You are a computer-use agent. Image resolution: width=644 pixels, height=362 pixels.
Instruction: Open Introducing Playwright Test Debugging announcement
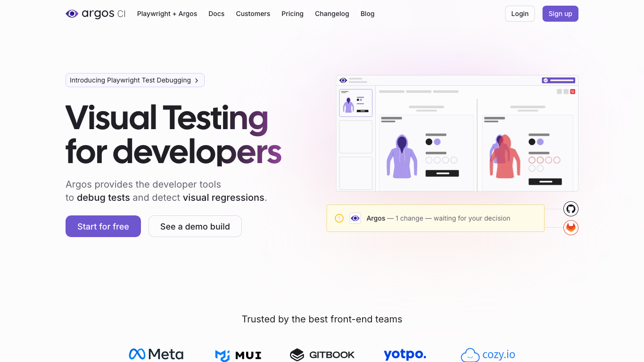click(135, 80)
